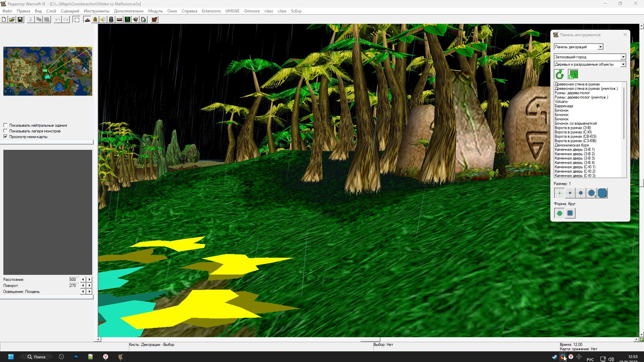This screenshot has width=644, height=362.
Task: Click the Test Map toolbar icon
Action: (x=154, y=19)
